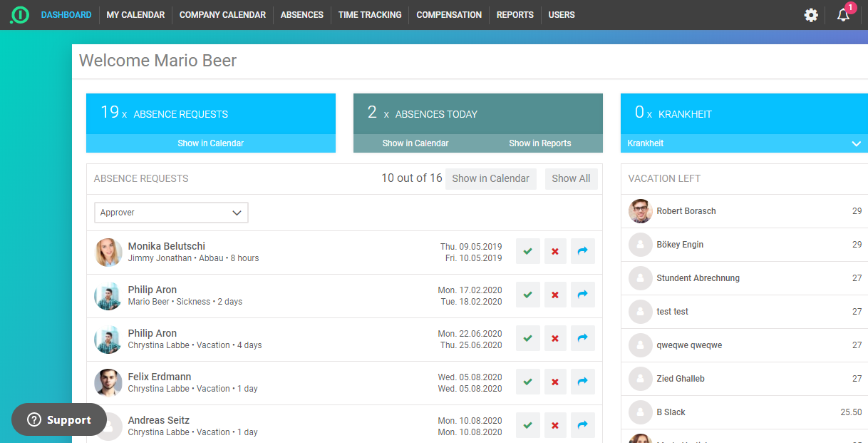Click B Slack's placeholder avatar
The height and width of the screenshot is (443, 868).
coord(641,412)
